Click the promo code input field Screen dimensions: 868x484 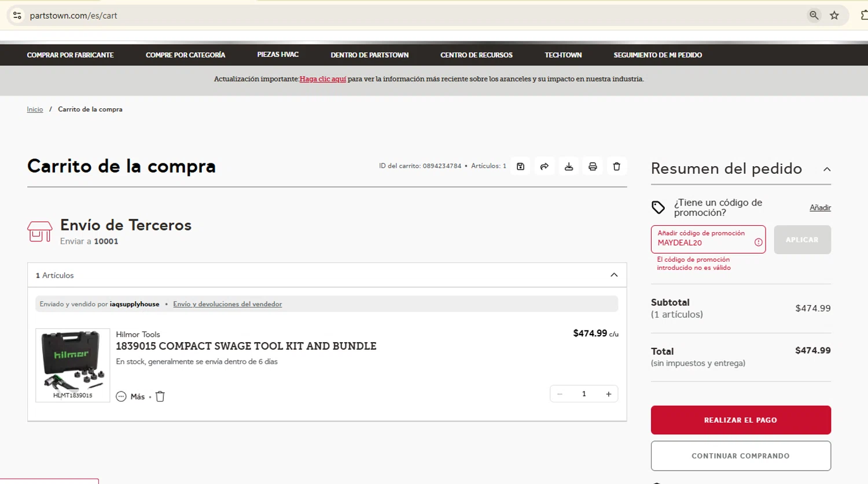point(708,239)
